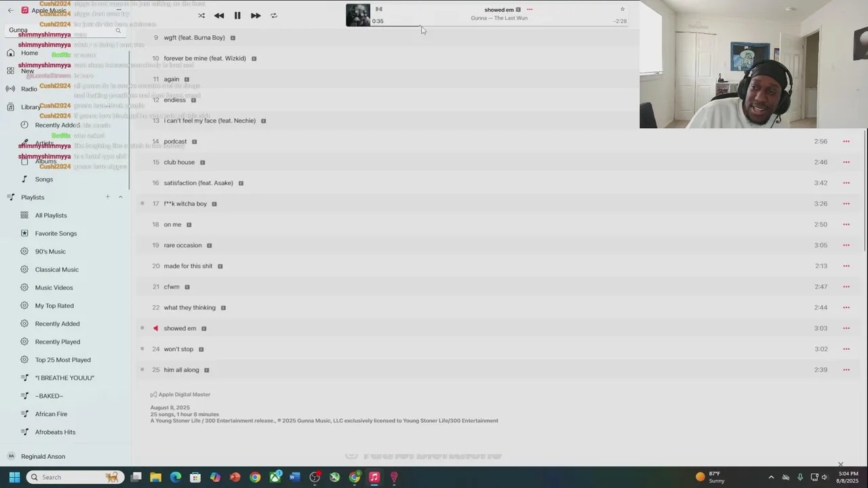Click the Top 25 Most Played gear icon

[x=24, y=360]
